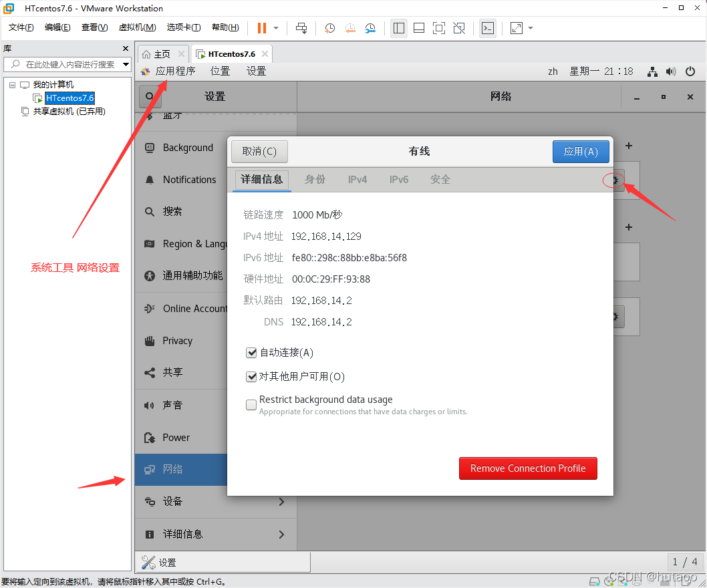
Task: Open 共享 settings in sidebar
Action: pyautogui.click(x=180, y=372)
